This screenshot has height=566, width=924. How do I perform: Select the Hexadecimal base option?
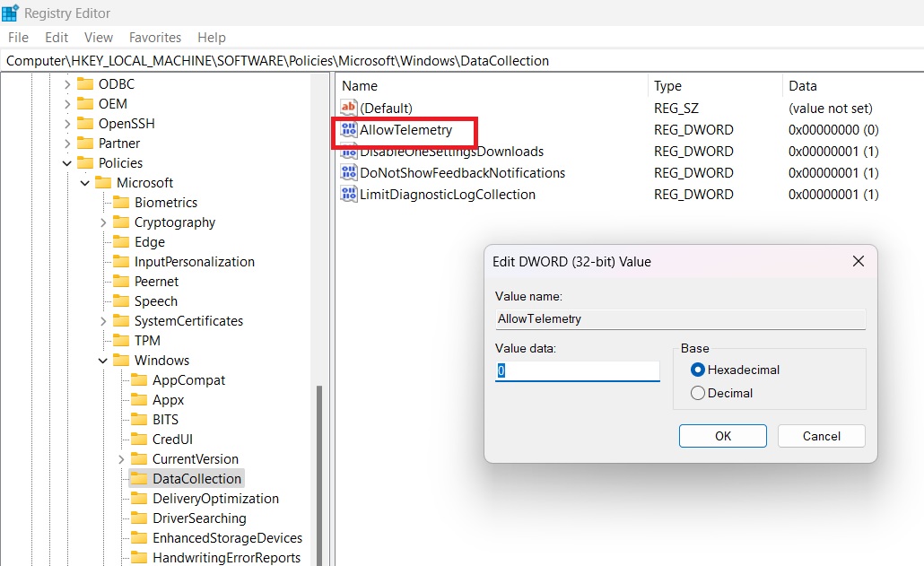pyautogui.click(x=698, y=370)
